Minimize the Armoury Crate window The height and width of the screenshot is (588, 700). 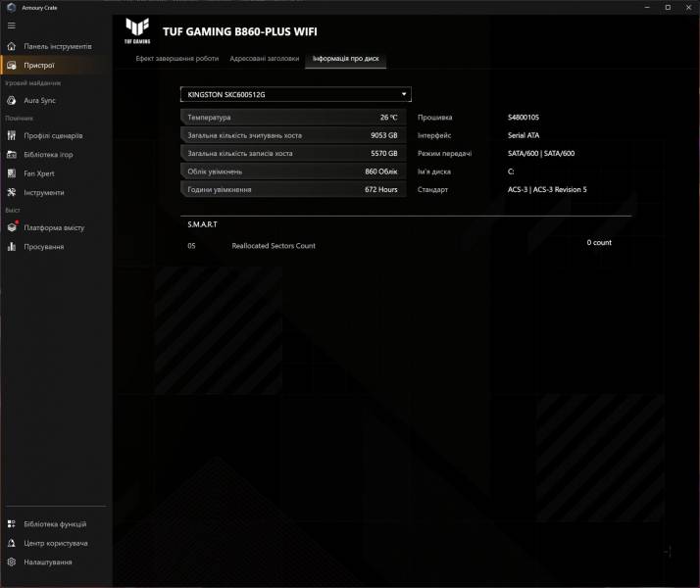(x=647, y=8)
